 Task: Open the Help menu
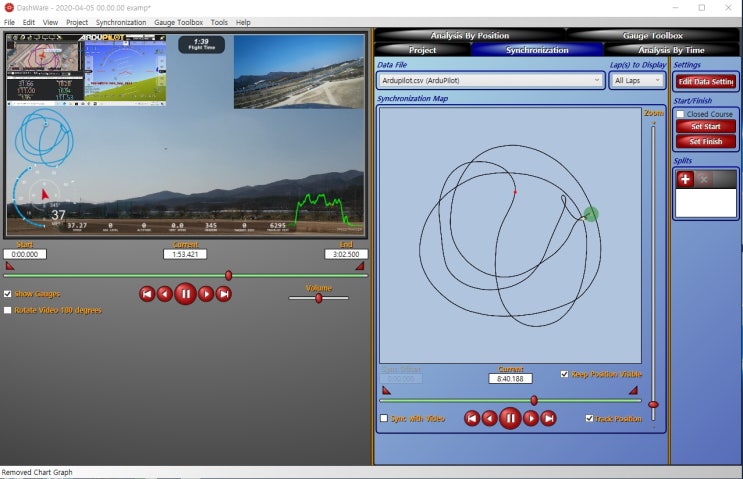(x=243, y=22)
